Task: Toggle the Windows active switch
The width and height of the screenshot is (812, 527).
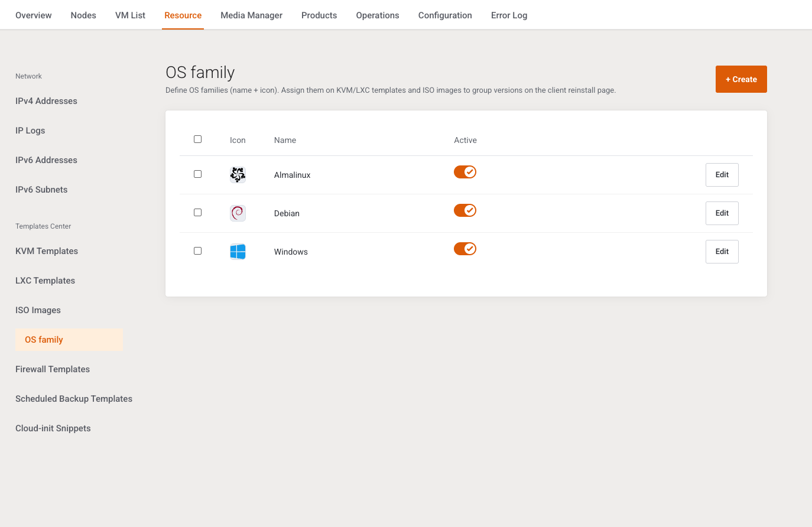Action: [x=465, y=249]
